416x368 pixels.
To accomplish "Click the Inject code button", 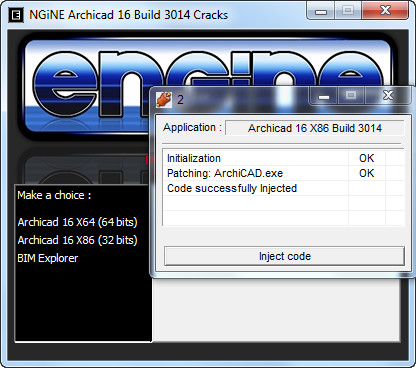I will (x=285, y=256).
